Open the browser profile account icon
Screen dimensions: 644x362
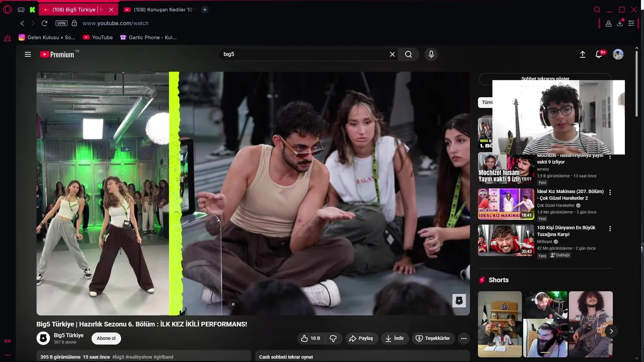(608, 23)
